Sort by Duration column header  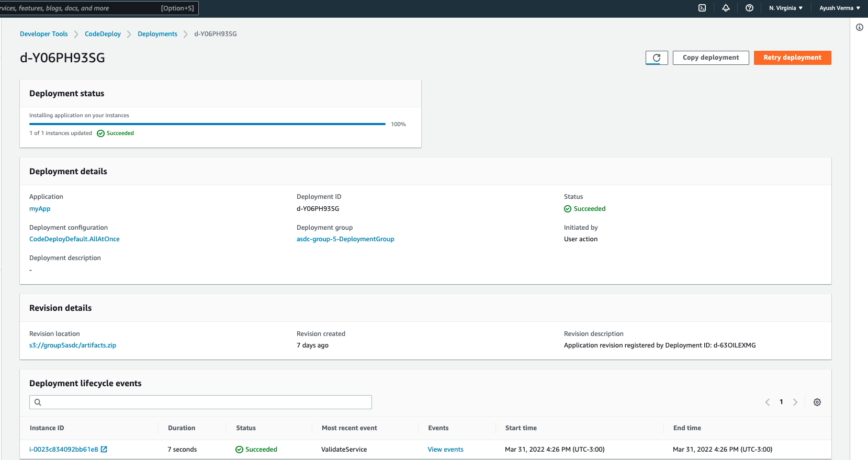[x=182, y=428]
